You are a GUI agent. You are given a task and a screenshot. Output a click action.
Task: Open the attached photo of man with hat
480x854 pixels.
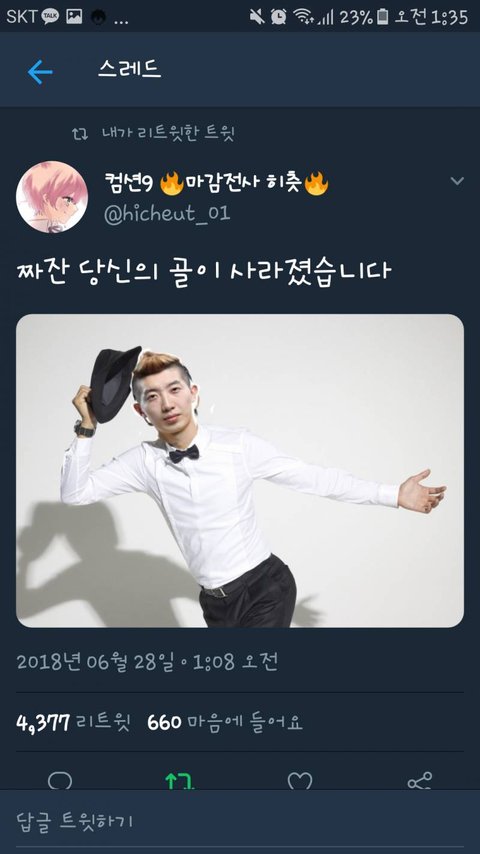240,471
